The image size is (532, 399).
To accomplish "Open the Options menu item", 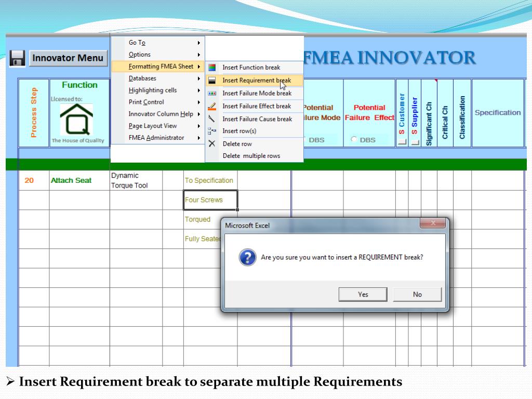I will [x=158, y=55].
